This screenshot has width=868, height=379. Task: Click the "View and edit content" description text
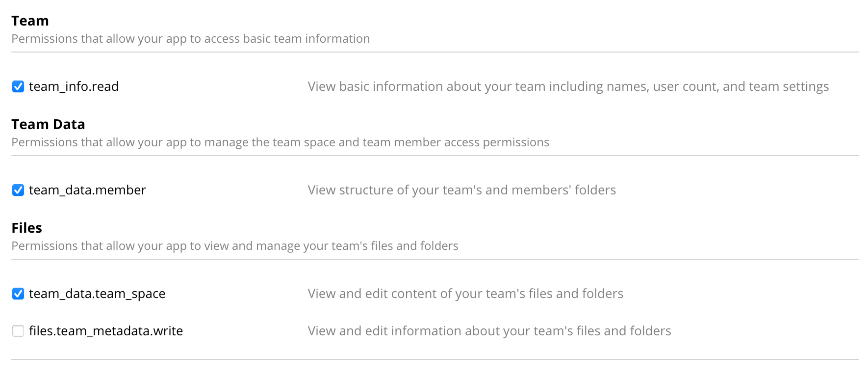[465, 294]
